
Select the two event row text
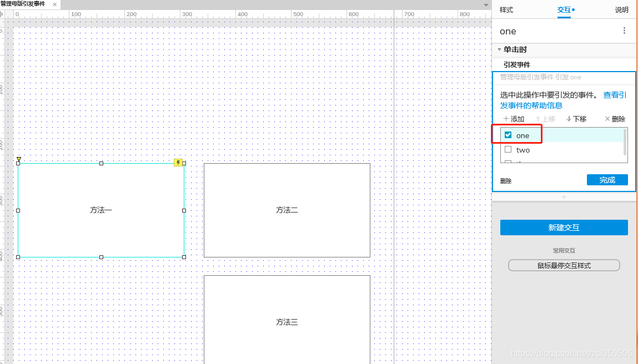[523, 150]
